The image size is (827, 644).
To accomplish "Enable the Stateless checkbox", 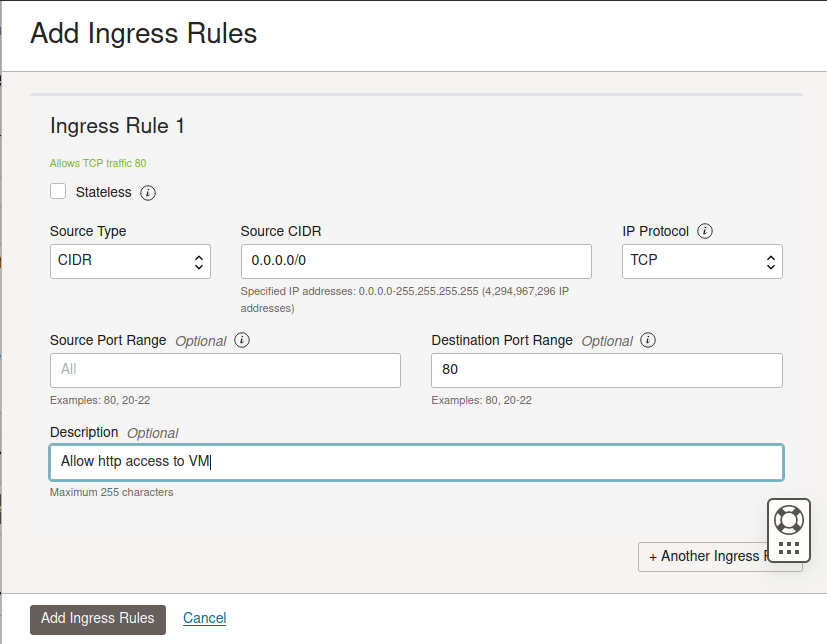I will [x=58, y=191].
